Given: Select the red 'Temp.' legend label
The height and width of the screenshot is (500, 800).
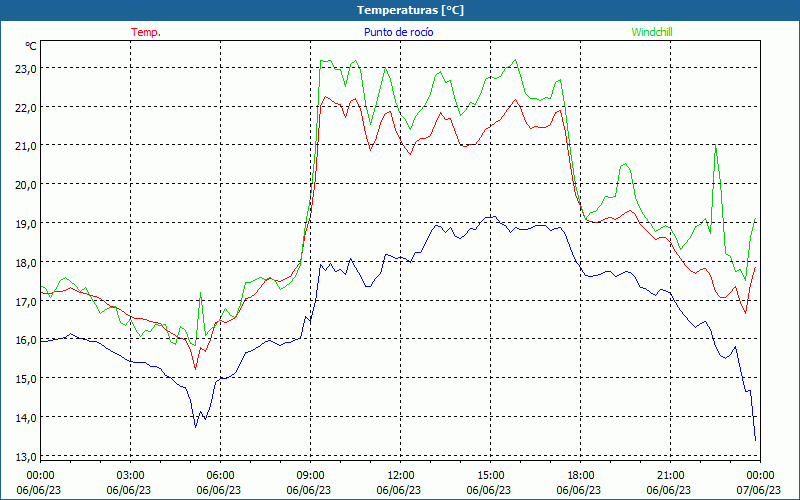Looking at the screenshot, I should click(x=146, y=32).
